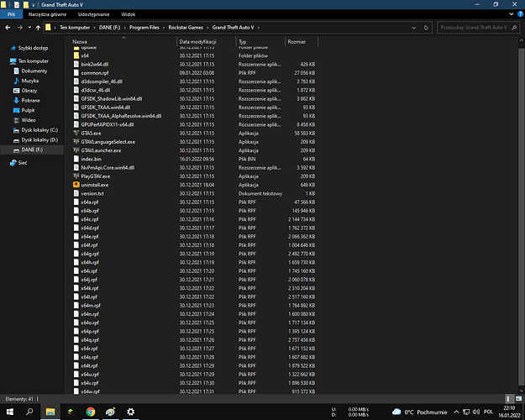Open Google Chrome from taskbar

coord(91,412)
